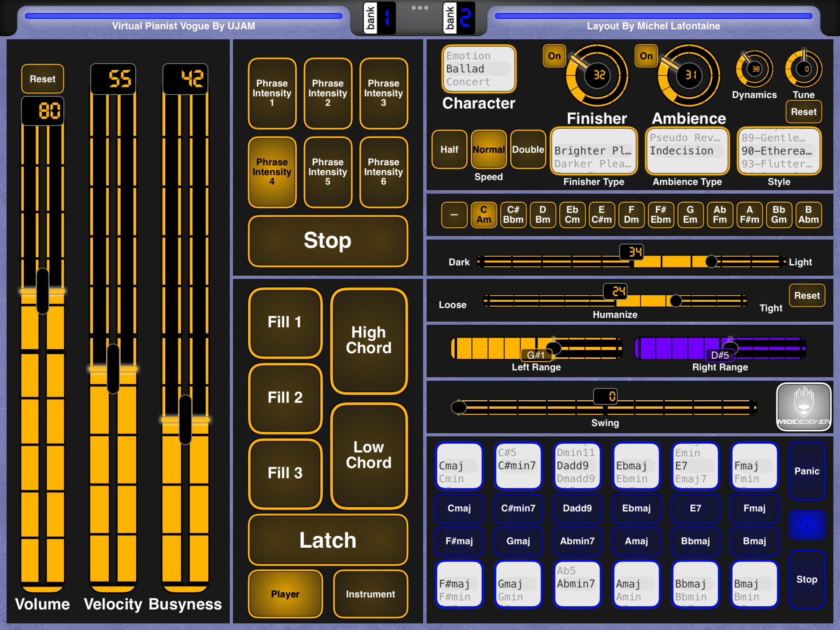Open the Character picker list
The image size is (840, 630).
479,69
